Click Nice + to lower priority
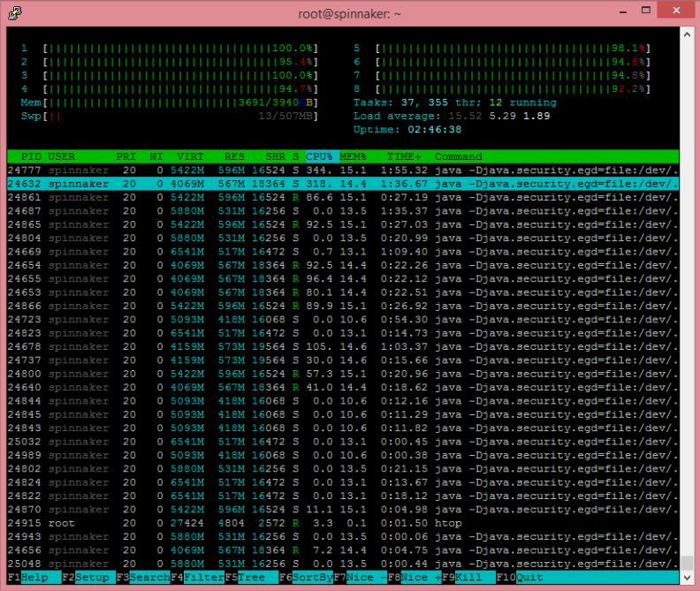 [415, 577]
